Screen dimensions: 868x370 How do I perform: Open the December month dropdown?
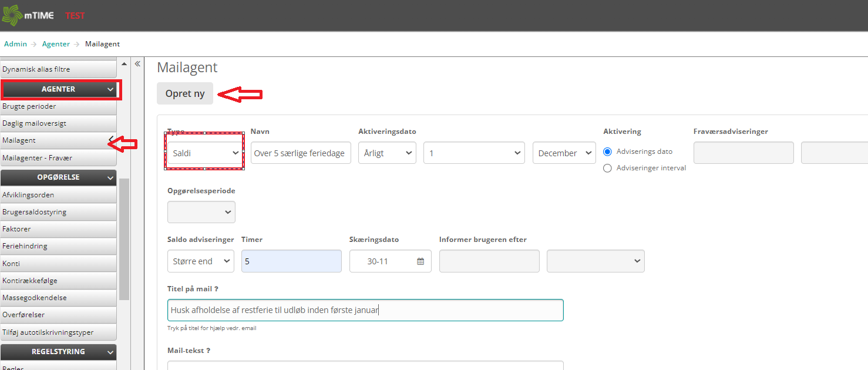point(564,153)
